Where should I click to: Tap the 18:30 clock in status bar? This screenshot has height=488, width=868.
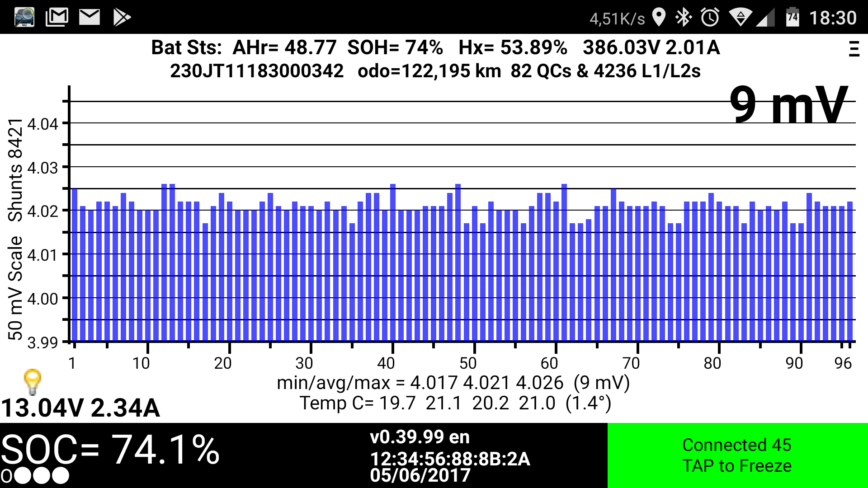832,18
